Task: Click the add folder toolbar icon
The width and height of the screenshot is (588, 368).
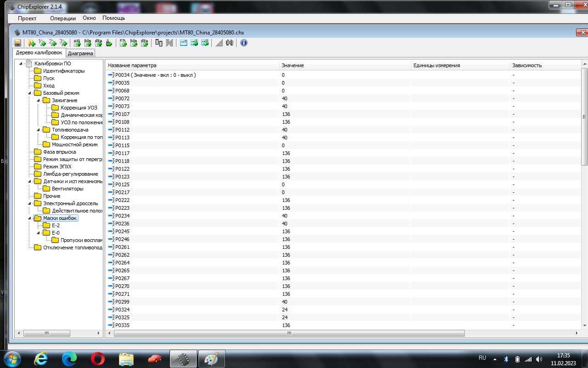Action: [31, 43]
